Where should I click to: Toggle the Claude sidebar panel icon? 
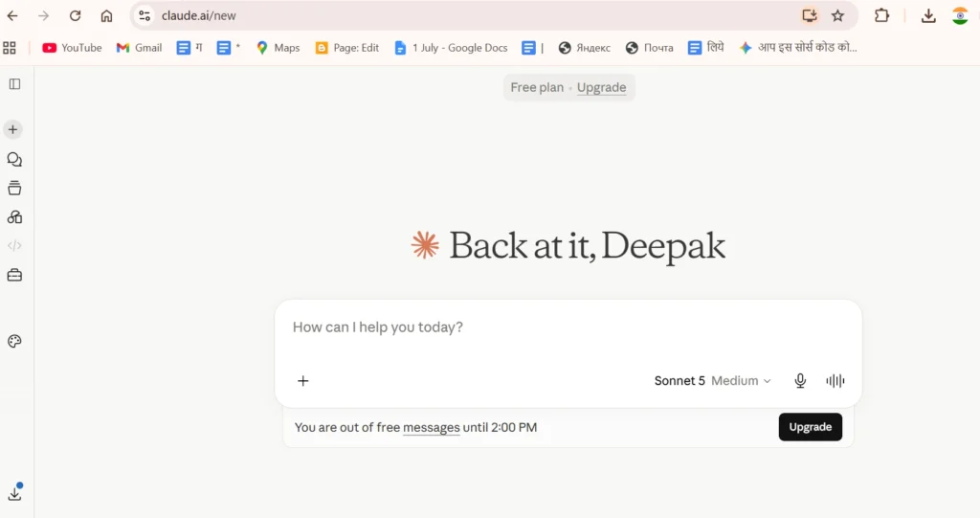click(x=14, y=84)
